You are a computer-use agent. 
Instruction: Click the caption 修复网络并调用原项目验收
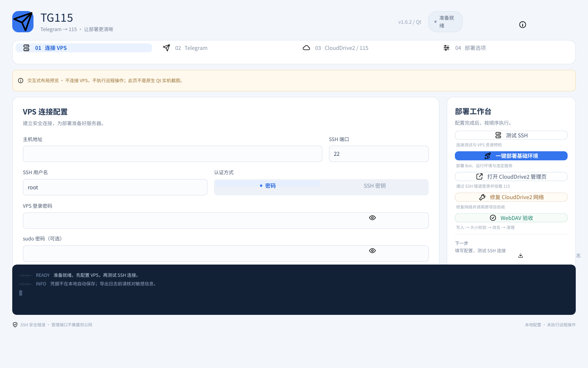tap(481, 207)
